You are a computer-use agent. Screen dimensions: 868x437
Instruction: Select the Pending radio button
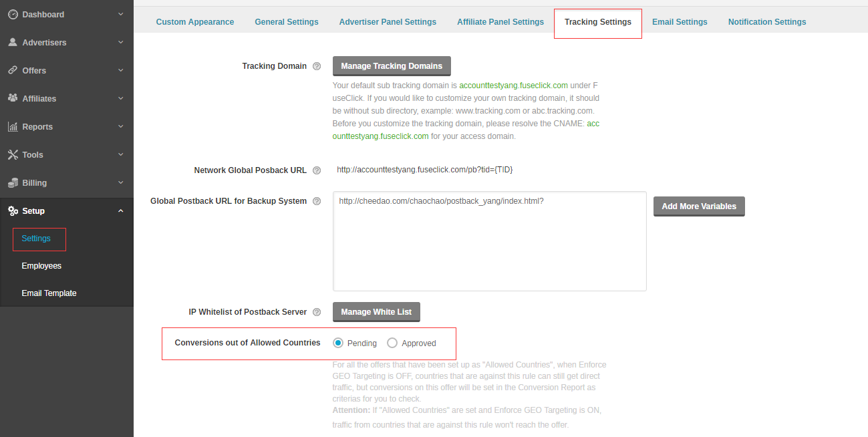338,343
